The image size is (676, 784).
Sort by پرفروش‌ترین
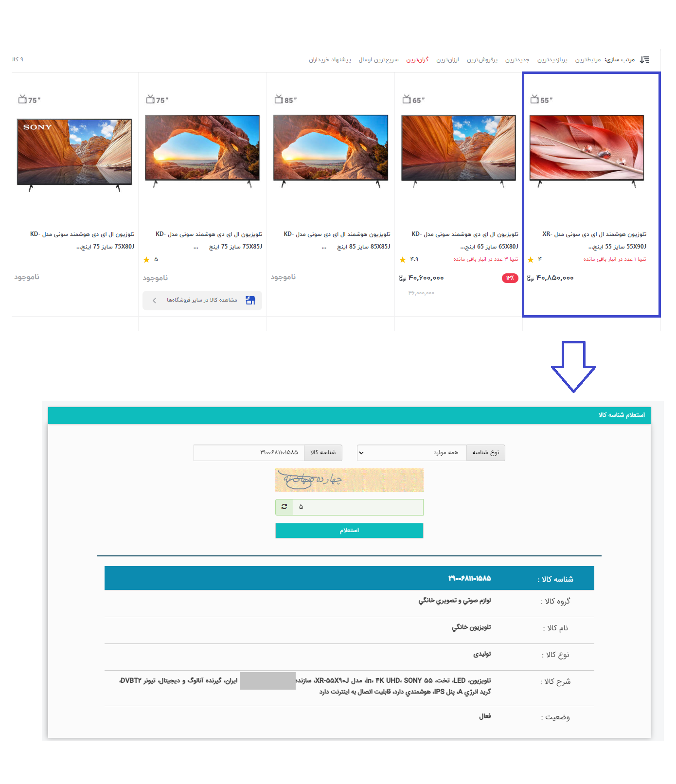[482, 60]
